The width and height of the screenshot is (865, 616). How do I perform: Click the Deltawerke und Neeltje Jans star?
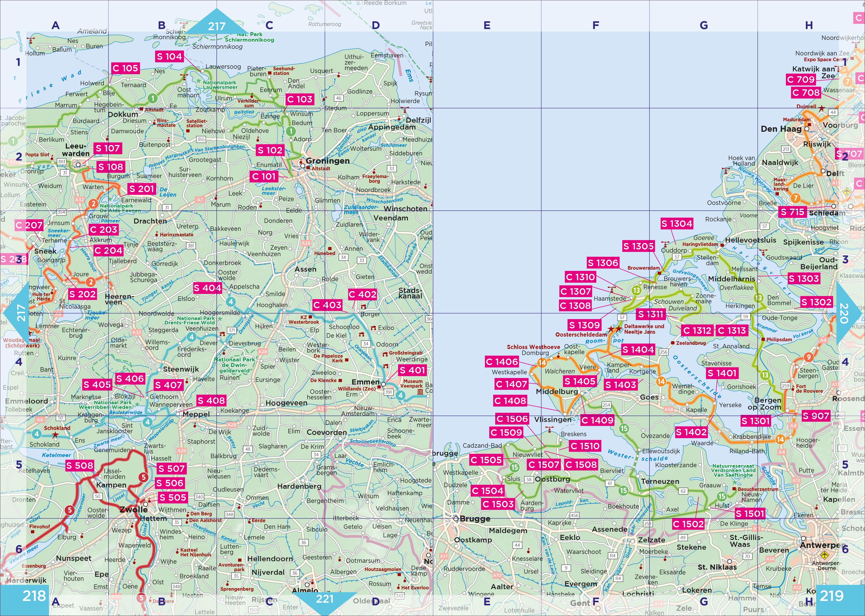619,328
